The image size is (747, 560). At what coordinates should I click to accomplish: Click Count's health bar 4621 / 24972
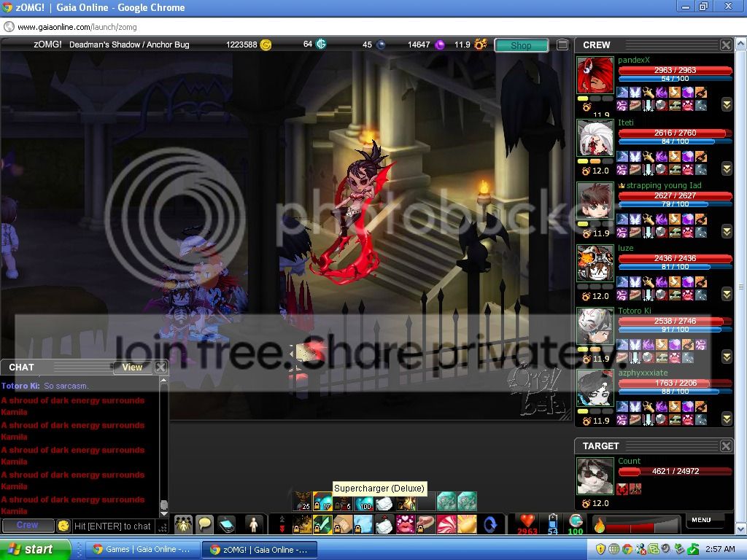[675, 472]
